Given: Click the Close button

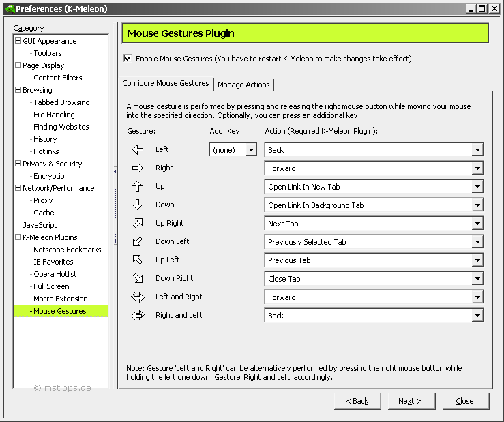Looking at the screenshot, I should click(x=466, y=401).
